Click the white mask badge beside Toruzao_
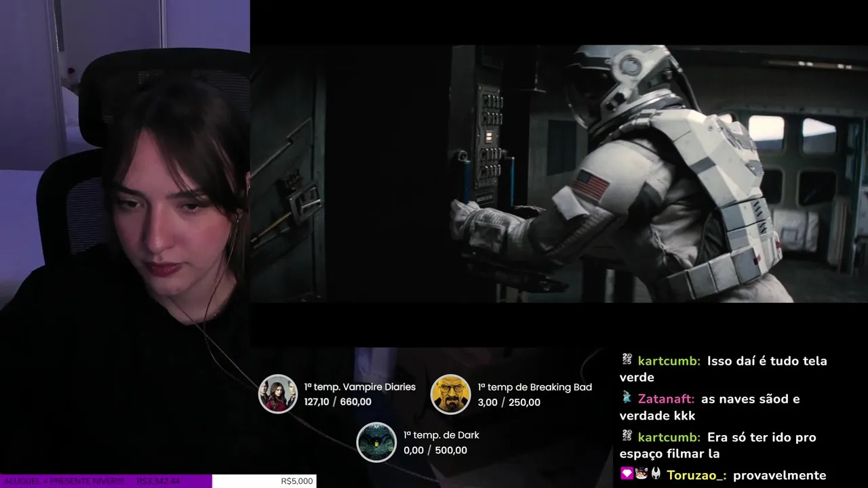Screen dimensions: 868x488 point(656,474)
